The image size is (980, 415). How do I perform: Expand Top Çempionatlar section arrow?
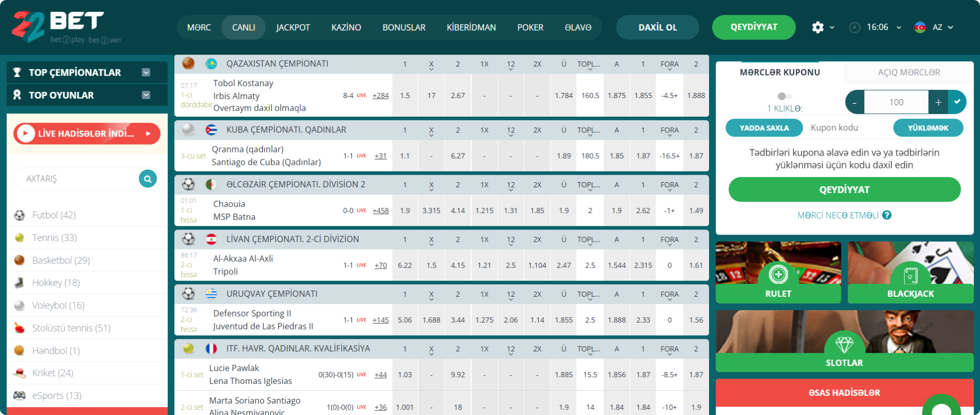(x=146, y=73)
